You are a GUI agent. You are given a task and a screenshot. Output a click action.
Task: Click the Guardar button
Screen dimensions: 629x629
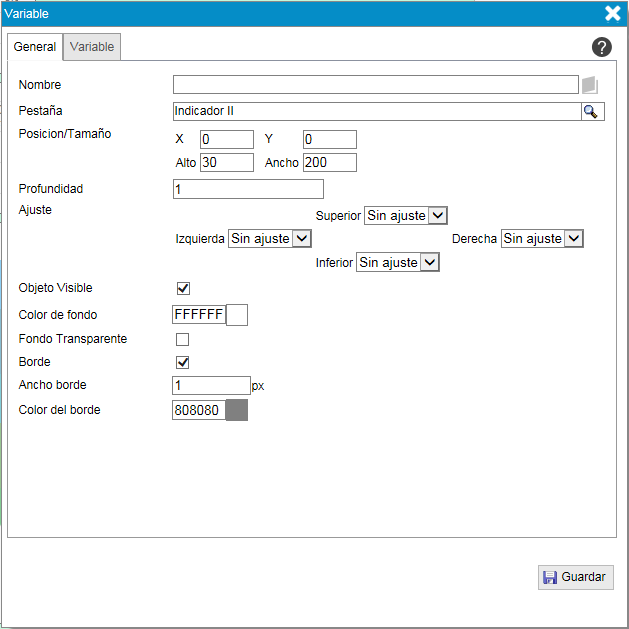(575, 577)
